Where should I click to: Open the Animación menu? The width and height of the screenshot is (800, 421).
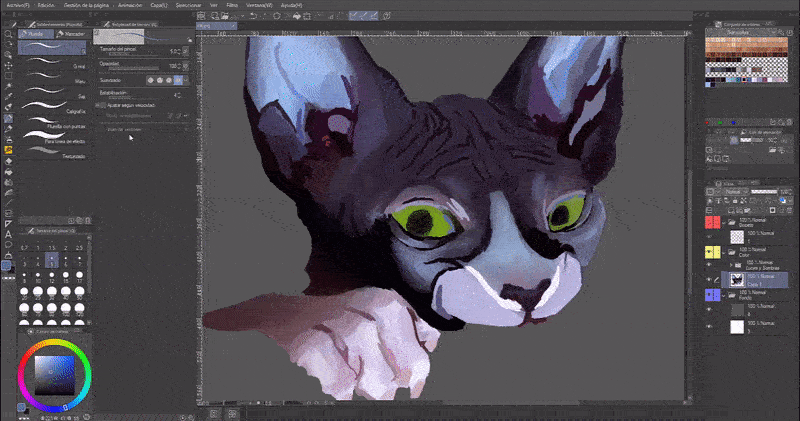[130, 5]
